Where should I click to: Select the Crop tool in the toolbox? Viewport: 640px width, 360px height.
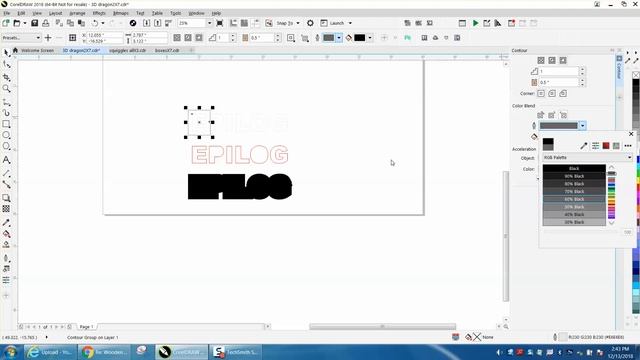(7, 77)
